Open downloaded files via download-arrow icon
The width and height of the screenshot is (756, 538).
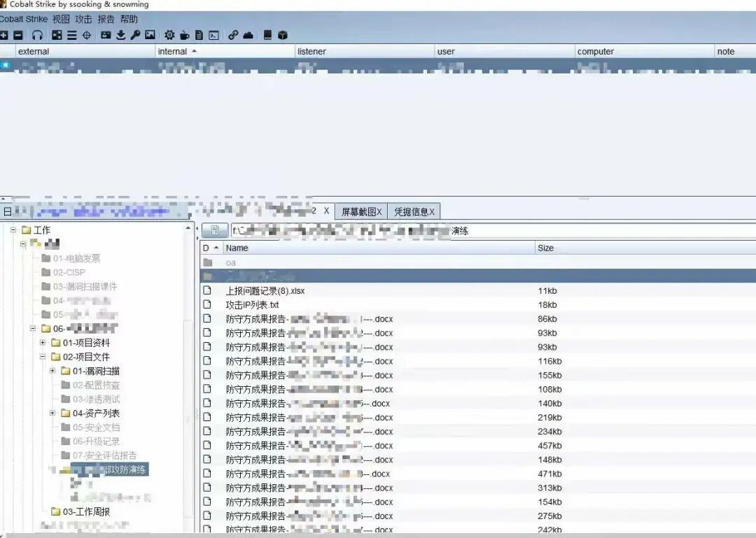[121, 35]
